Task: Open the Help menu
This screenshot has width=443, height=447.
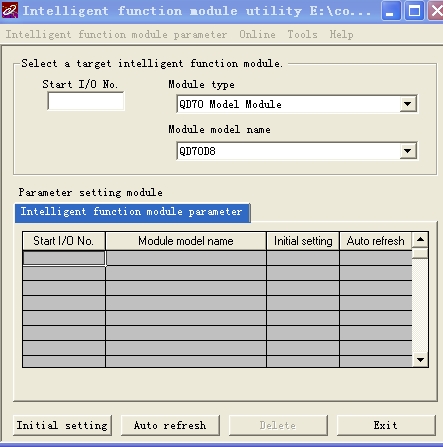Action: 341,35
